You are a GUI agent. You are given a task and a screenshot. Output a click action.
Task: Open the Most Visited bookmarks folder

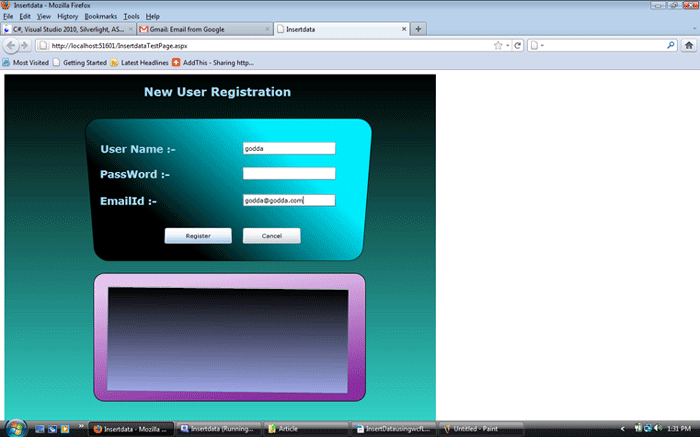click(26, 62)
